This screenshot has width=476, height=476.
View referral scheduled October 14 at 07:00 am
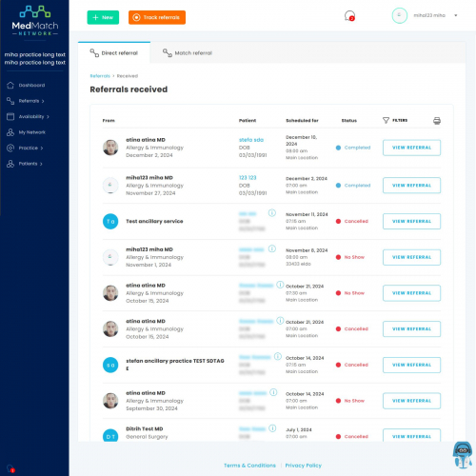411,401
